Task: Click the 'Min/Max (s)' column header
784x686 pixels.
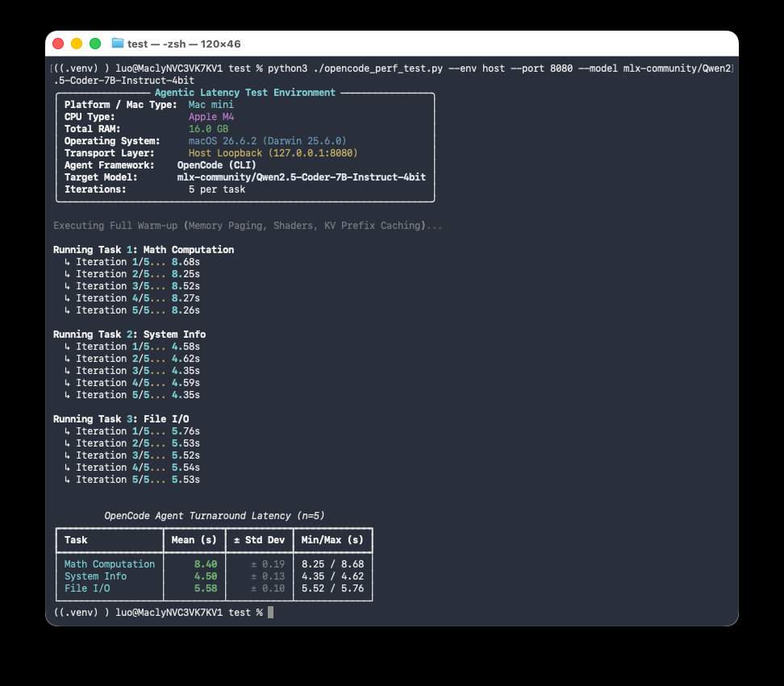Action: (332, 540)
